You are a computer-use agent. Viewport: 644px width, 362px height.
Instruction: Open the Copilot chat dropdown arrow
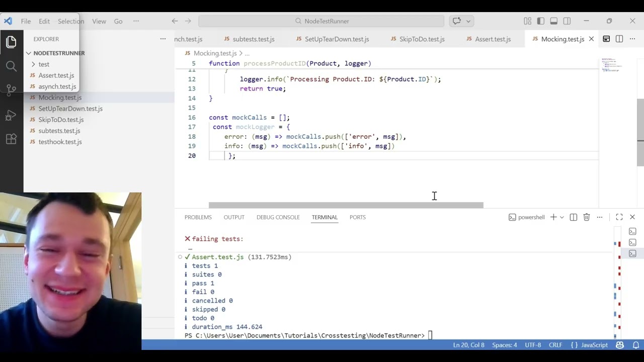(x=468, y=21)
